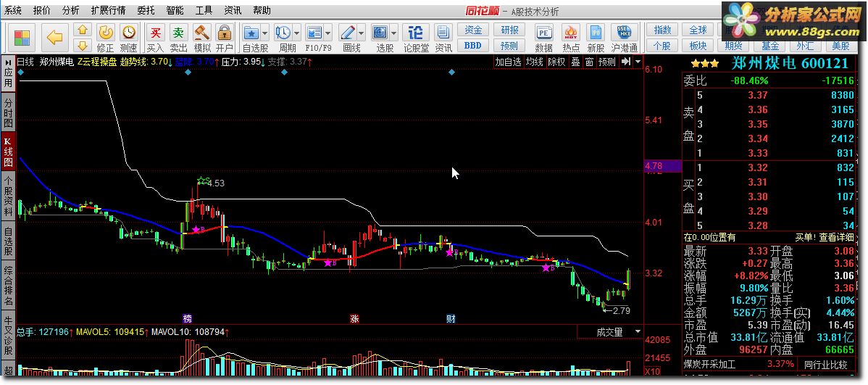
Task: Toggle 均线 moving average display
Action: tap(534, 62)
